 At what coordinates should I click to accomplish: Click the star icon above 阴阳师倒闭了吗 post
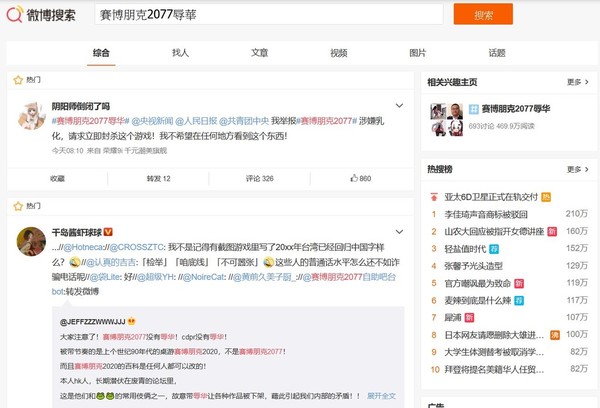coord(18,80)
